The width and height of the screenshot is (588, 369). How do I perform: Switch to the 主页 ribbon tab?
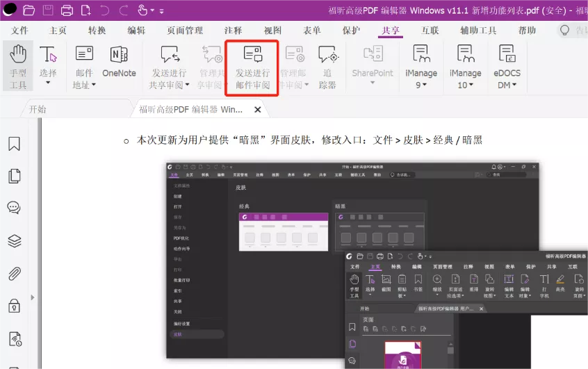click(58, 31)
